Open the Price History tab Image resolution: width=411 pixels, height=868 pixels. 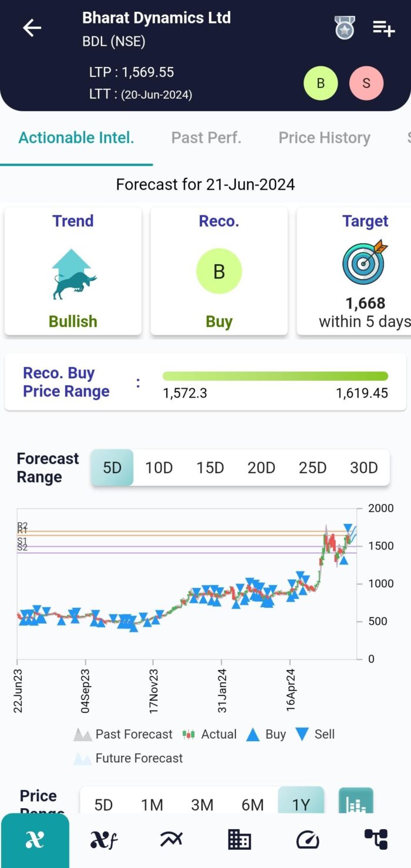(x=325, y=137)
